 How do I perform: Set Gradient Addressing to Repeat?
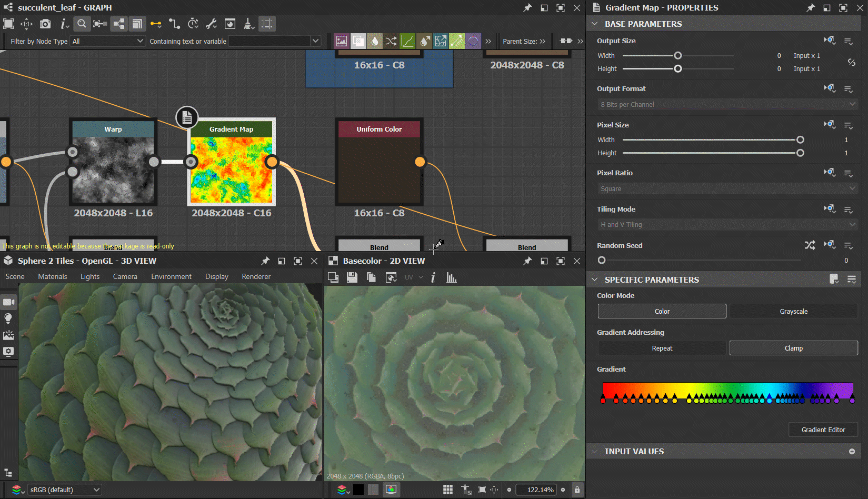(x=662, y=348)
